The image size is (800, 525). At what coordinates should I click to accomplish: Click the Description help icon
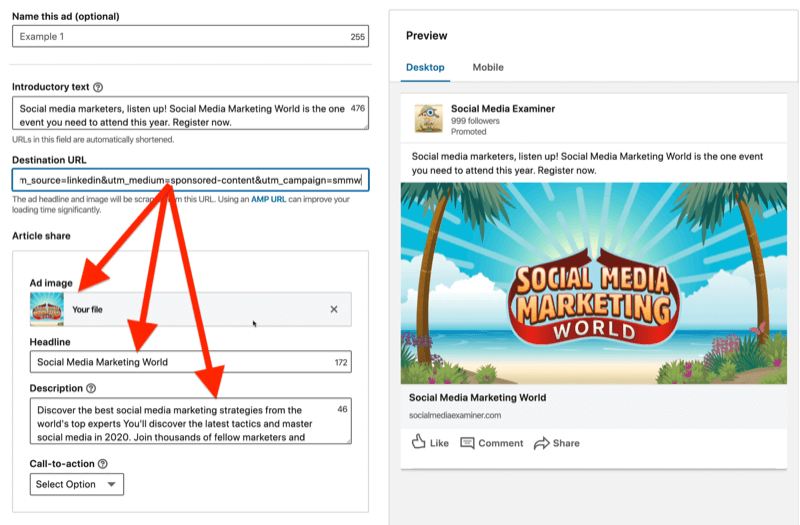pyautogui.click(x=91, y=388)
